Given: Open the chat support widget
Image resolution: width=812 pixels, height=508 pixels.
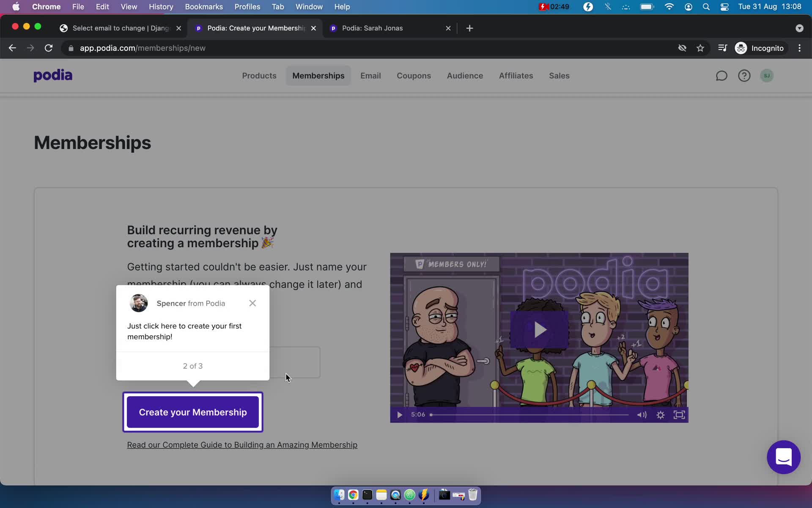Looking at the screenshot, I should coord(783,457).
